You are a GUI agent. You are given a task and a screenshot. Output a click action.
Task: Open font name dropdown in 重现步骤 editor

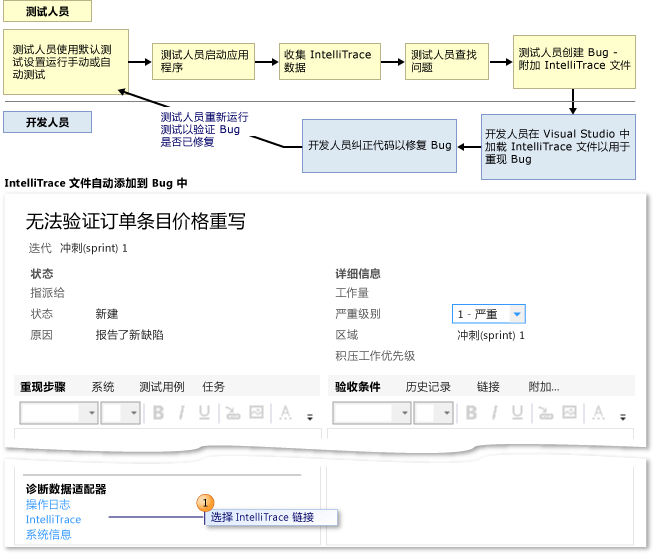(x=59, y=413)
